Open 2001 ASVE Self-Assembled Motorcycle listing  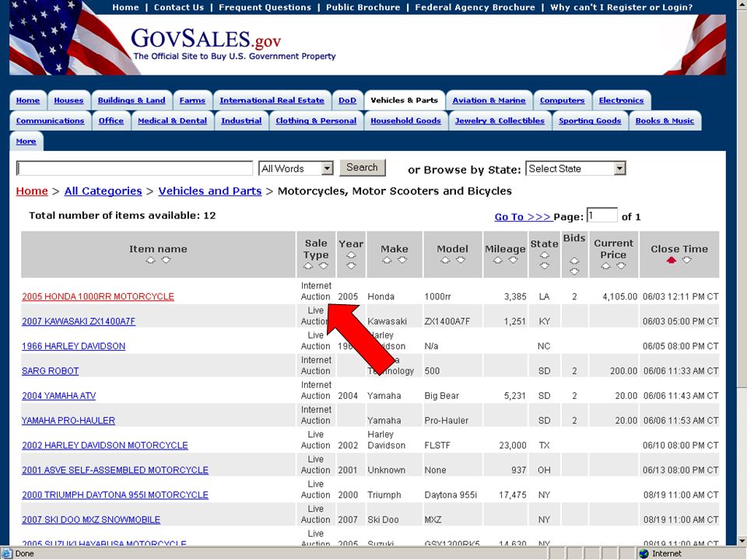[x=115, y=470]
